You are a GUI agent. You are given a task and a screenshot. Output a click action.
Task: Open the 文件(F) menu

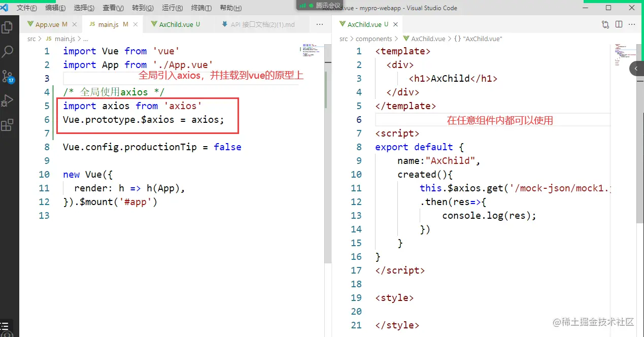(26, 8)
